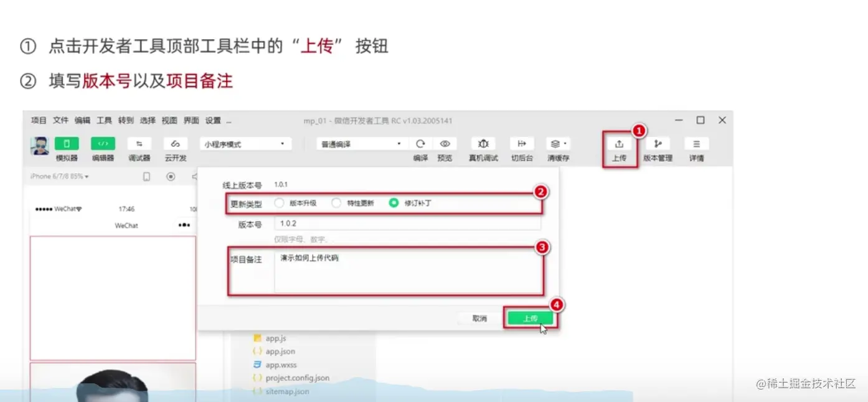Open the 工具 menu
868x402 pixels.
pyautogui.click(x=104, y=120)
